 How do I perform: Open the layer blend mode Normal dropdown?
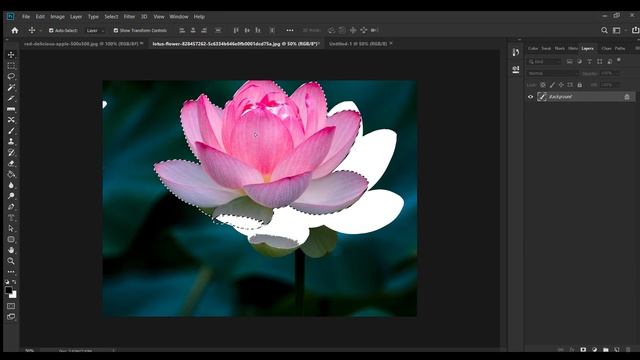point(553,73)
